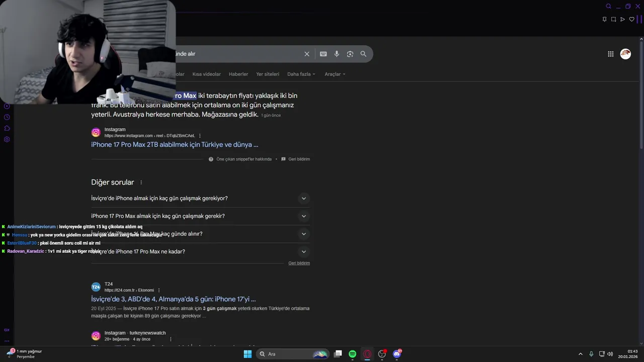Expand İsviçre'de iPhone 17 Pro Max ne kadar question

click(x=303, y=251)
